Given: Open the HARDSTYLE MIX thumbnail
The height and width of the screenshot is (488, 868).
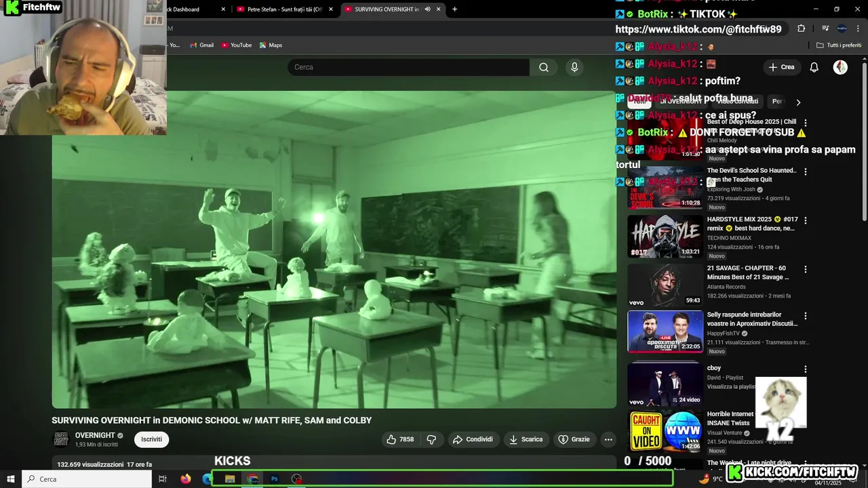Looking at the screenshot, I should [x=665, y=236].
